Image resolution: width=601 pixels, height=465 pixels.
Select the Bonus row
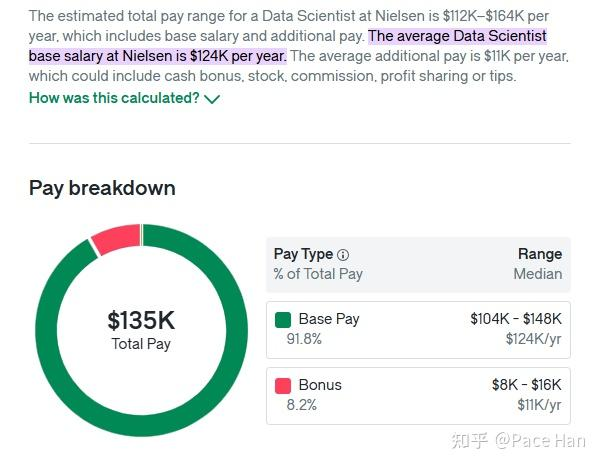(x=418, y=396)
